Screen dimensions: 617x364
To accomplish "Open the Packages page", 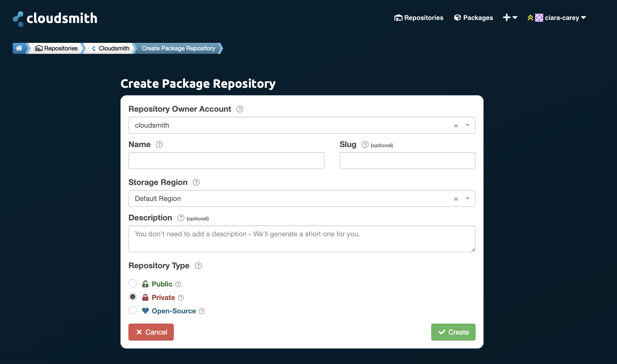I will coord(473,18).
